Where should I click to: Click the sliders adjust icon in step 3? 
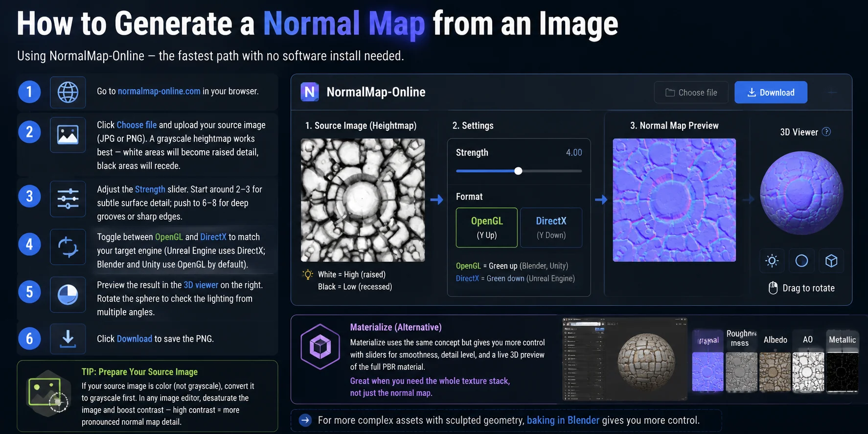tap(68, 199)
